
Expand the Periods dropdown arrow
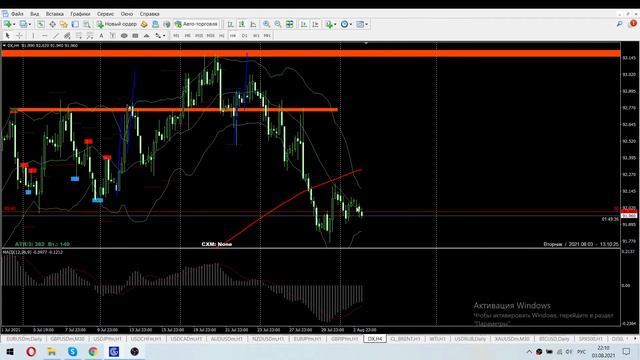tap(351, 24)
